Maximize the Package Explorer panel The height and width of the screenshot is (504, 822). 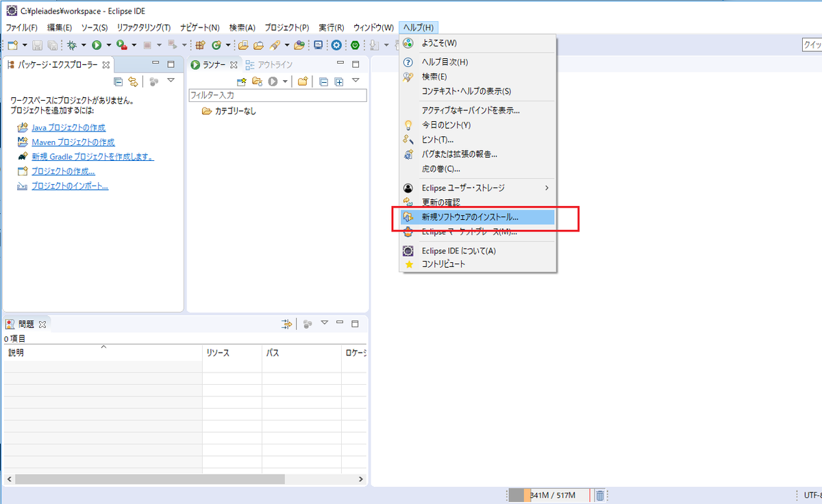click(171, 64)
